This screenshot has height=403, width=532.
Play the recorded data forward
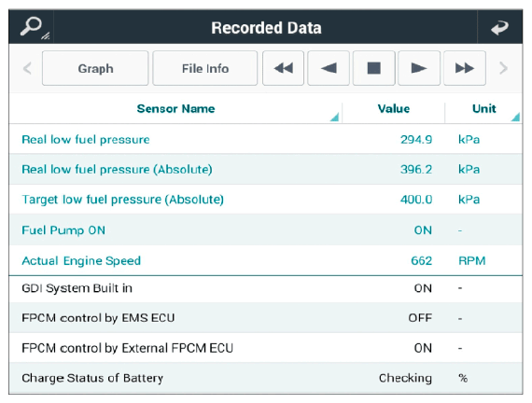coord(419,68)
